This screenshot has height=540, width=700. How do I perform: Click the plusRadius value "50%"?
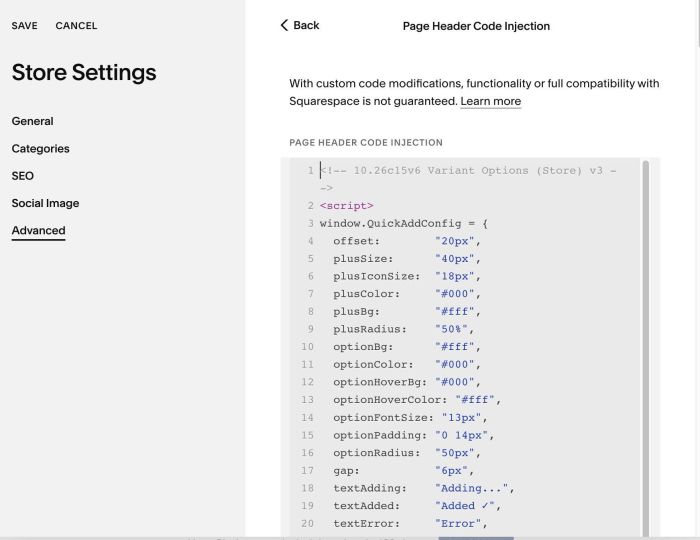[x=451, y=329]
